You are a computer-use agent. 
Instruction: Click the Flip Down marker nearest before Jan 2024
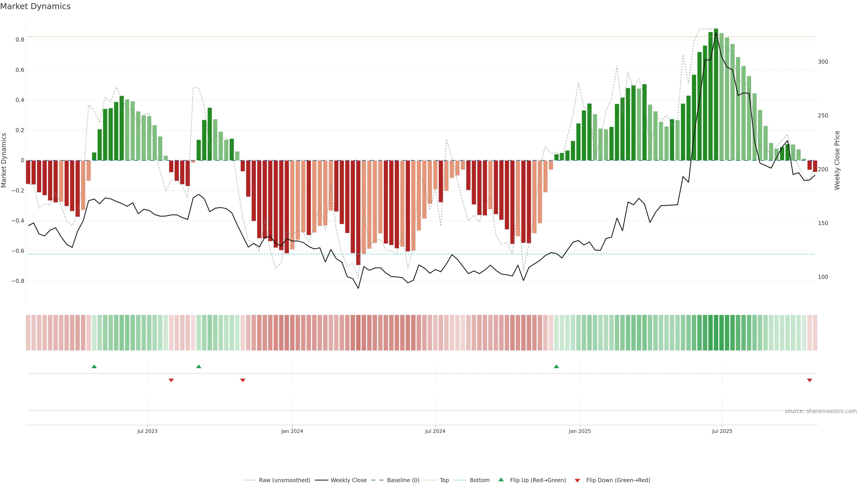click(243, 380)
